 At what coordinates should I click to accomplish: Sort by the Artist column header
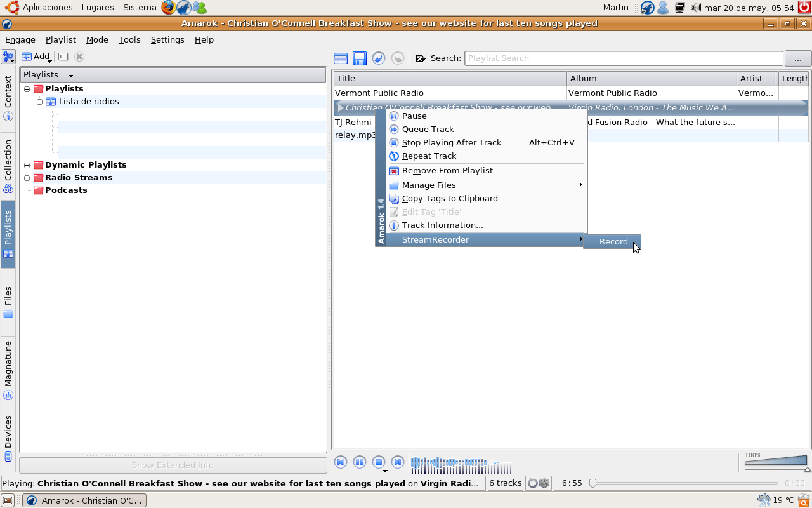[756, 78]
